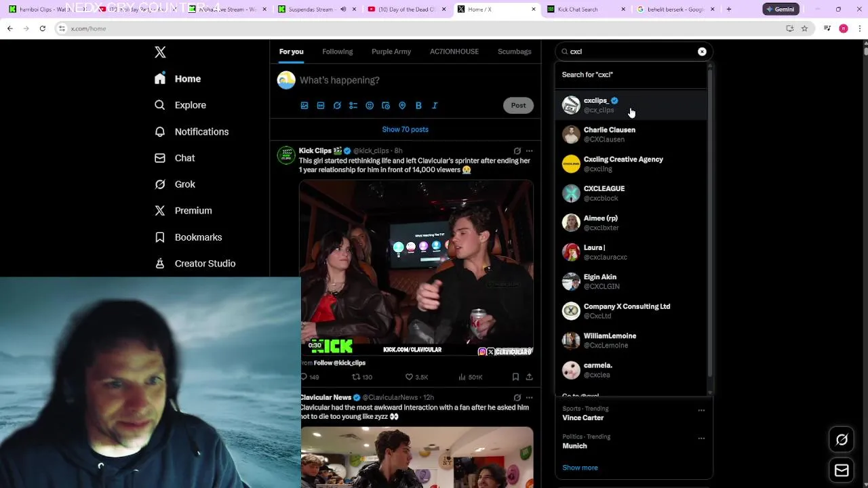
Task: Switch to the Scumbags tab
Action: tap(515, 52)
